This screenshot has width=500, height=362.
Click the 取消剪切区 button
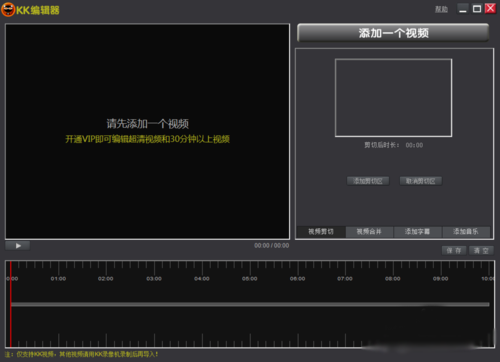coord(421,181)
